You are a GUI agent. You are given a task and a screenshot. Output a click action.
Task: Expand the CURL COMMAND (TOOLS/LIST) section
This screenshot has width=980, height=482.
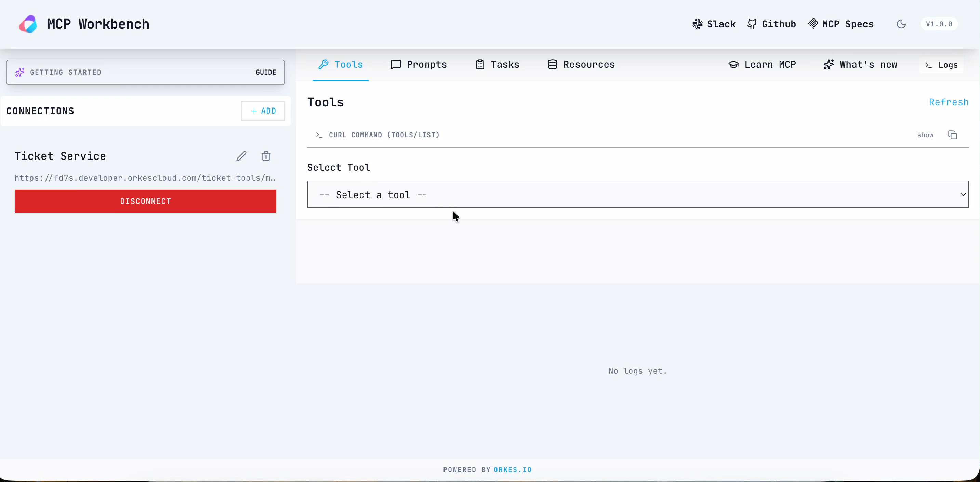[383, 135]
